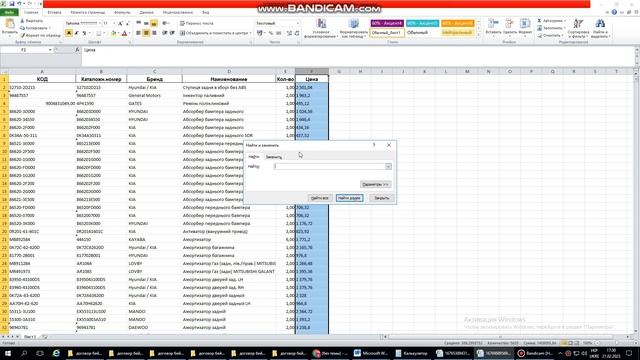
Task: Switch to Рецензирование ribbon tab
Action: coord(178,13)
